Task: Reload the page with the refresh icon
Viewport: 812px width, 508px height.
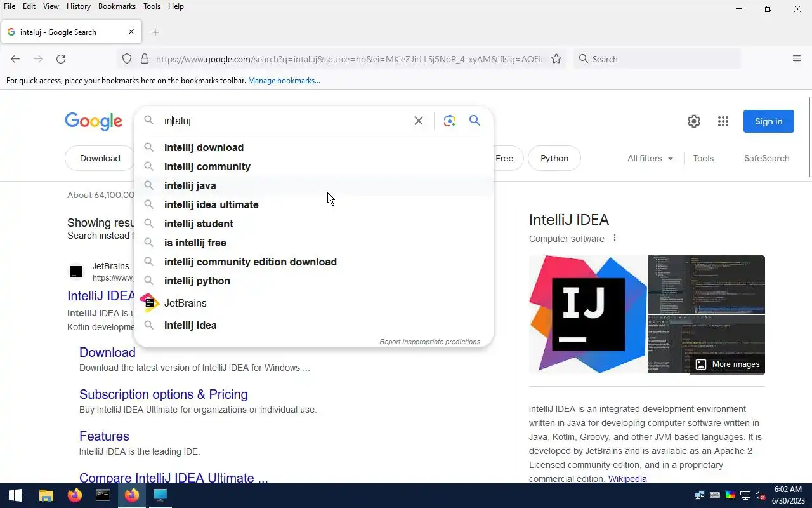Action: [61, 59]
